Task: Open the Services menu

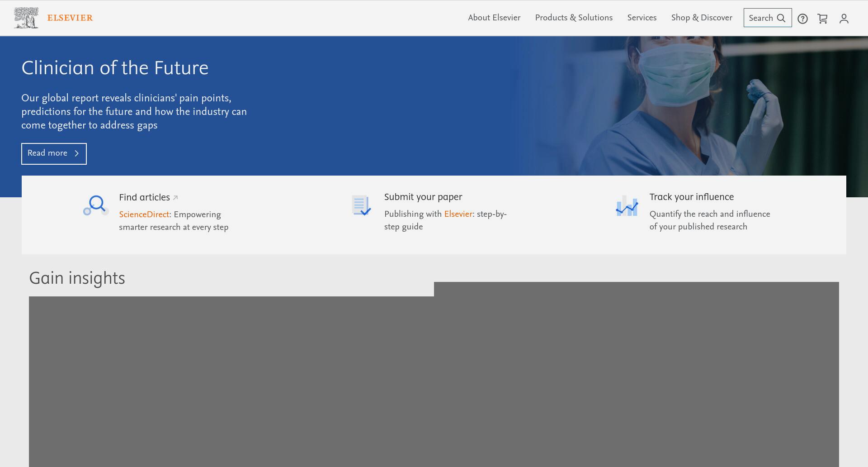Action: click(x=642, y=18)
